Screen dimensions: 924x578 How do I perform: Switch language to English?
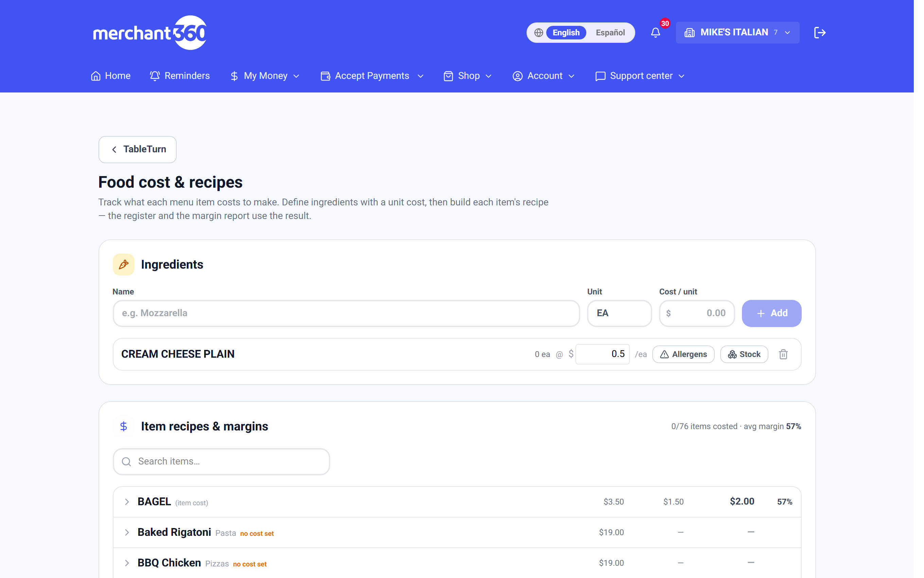(x=566, y=33)
